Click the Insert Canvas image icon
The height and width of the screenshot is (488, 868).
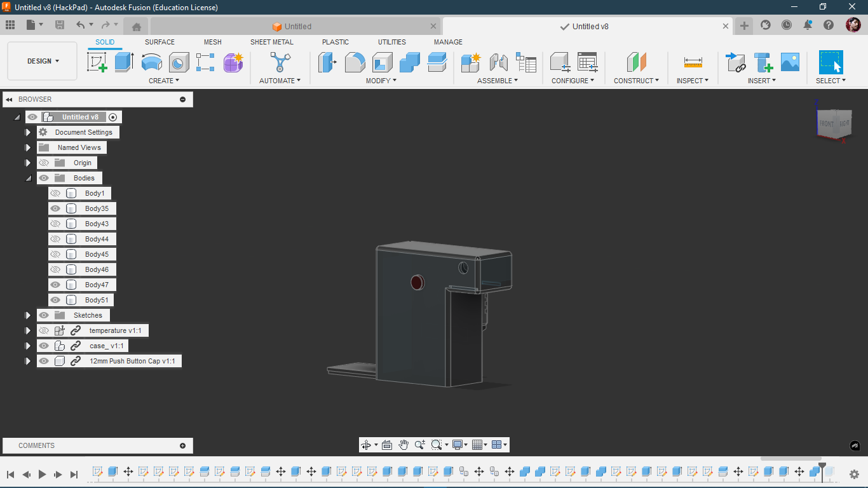pos(790,62)
